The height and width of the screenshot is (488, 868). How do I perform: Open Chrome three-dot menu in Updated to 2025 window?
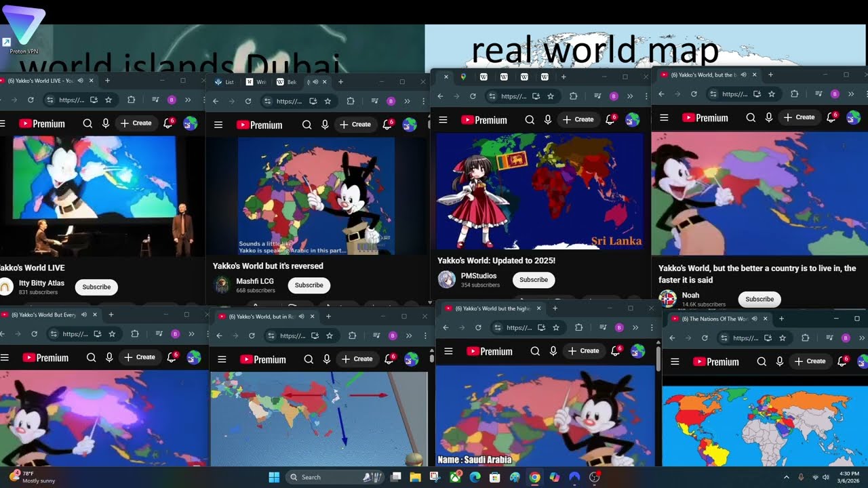pos(645,96)
